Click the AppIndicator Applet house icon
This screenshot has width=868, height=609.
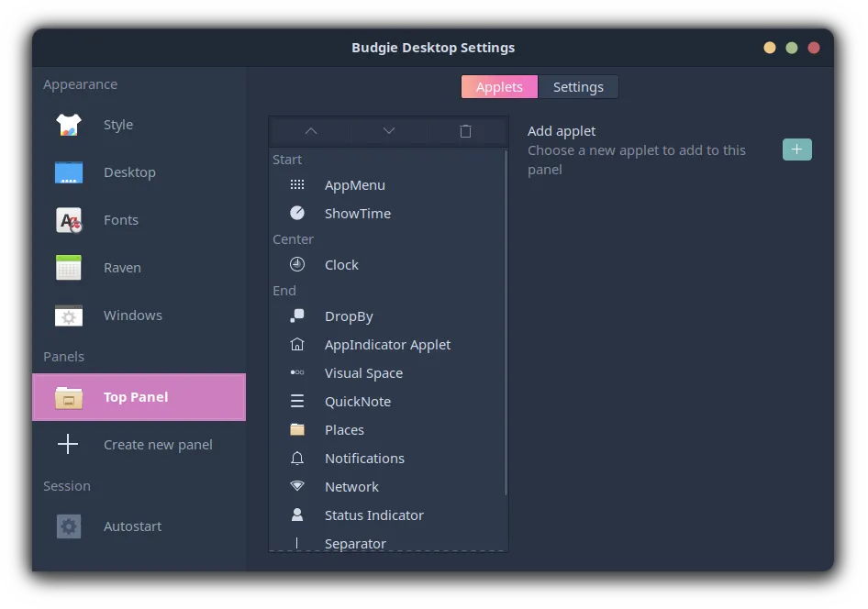297,345
